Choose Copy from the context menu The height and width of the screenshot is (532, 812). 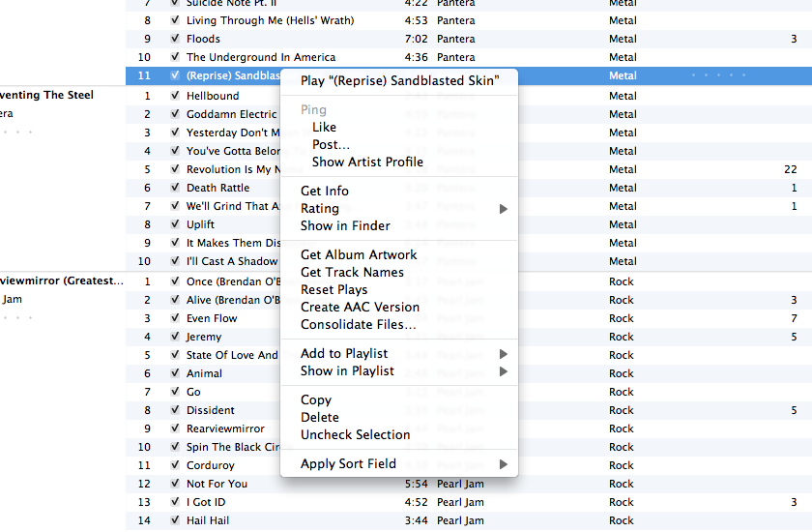(316, 400)
